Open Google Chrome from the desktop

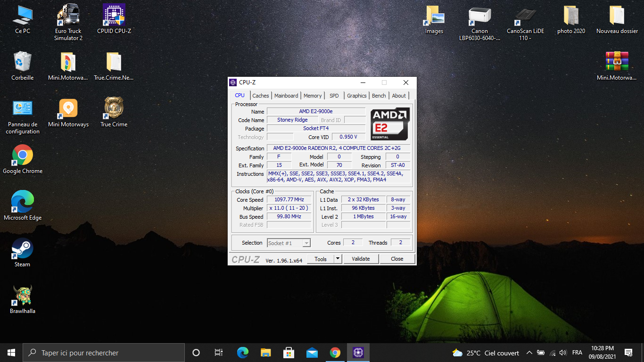click(x=22, y=156)
